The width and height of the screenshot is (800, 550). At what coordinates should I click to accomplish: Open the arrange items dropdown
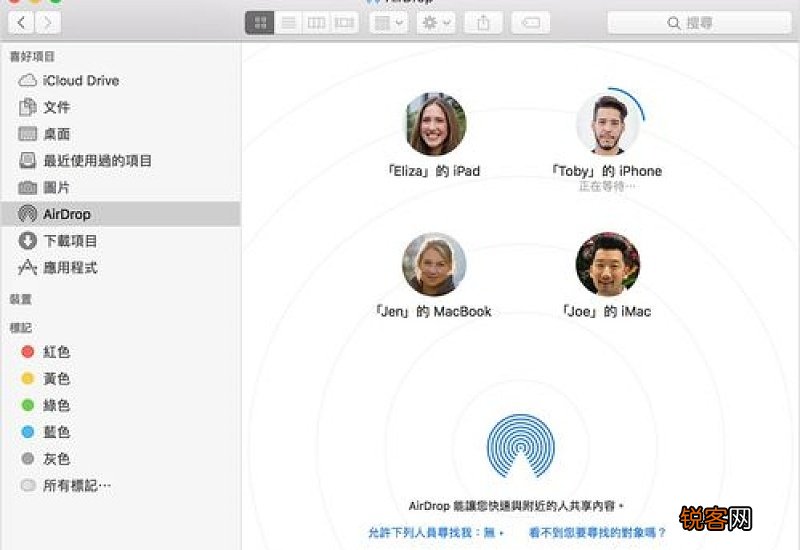(x=389, y=23)
